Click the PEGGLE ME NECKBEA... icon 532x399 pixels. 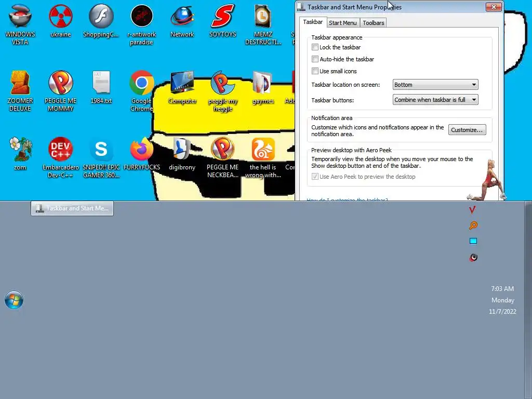222,157
